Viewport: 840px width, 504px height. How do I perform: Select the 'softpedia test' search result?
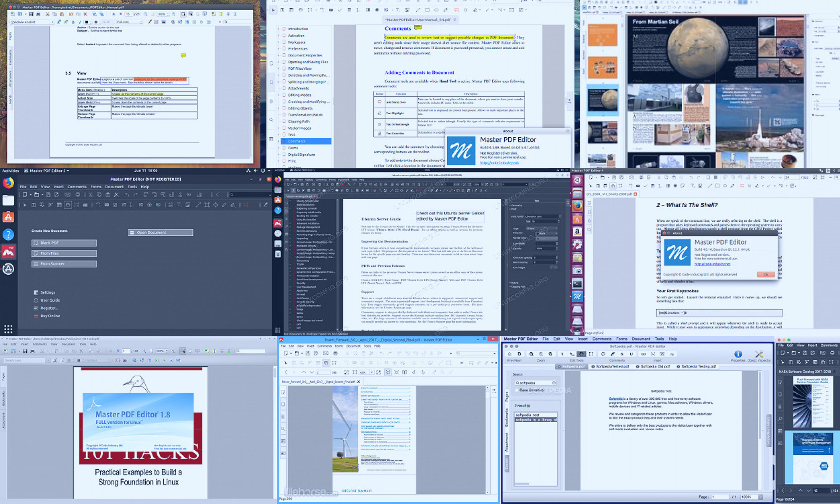pyautogui.click(x=536, y=415)
